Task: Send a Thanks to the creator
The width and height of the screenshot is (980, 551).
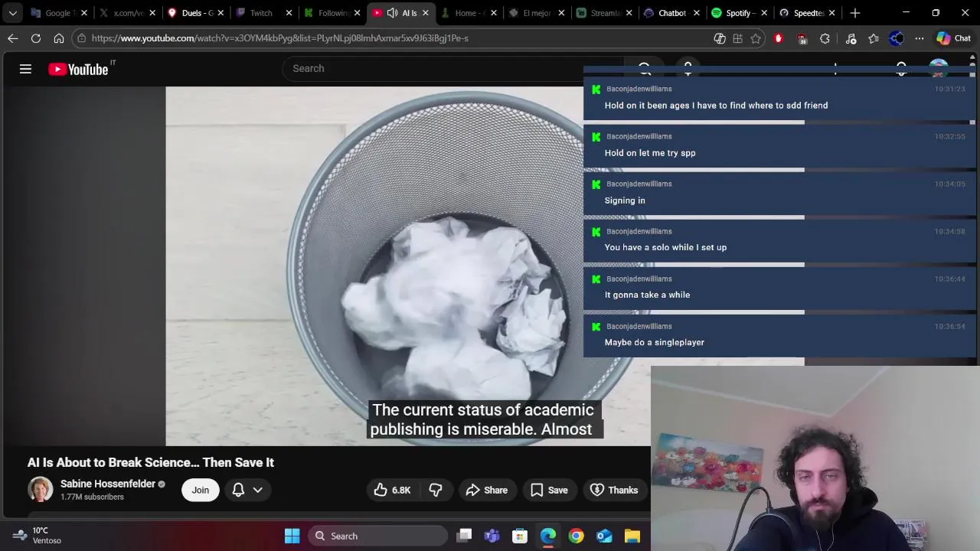Action: (614, 490)
